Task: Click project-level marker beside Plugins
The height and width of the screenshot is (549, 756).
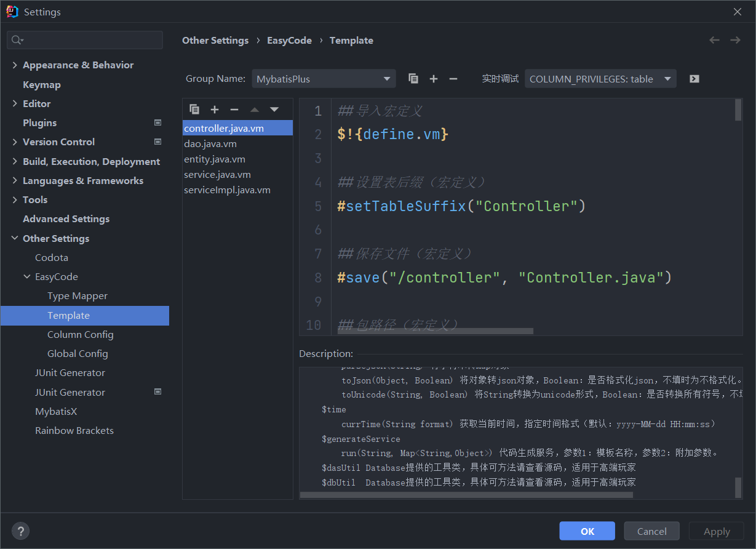Action: (157, 122)
